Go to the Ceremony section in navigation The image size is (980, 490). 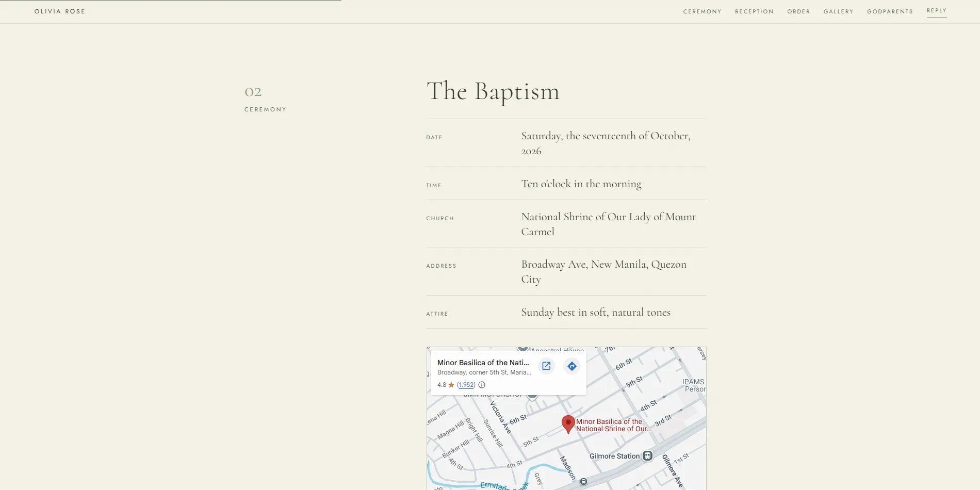click(702, 11)
